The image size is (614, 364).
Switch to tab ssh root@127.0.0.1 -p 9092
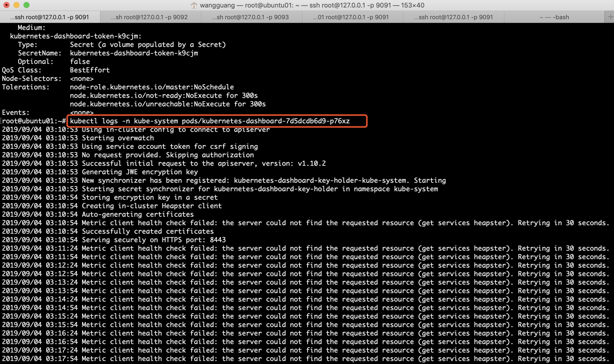151,17
